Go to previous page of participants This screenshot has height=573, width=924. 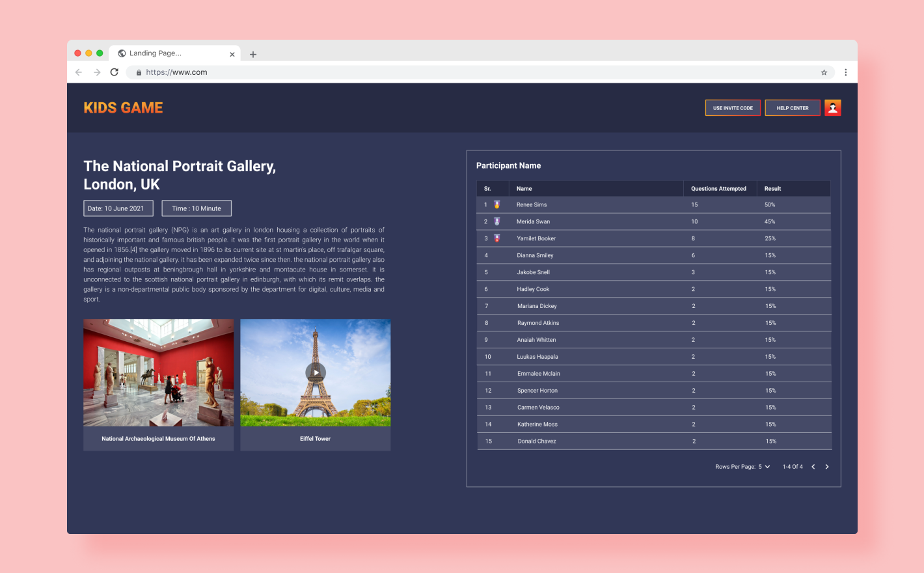813,467
